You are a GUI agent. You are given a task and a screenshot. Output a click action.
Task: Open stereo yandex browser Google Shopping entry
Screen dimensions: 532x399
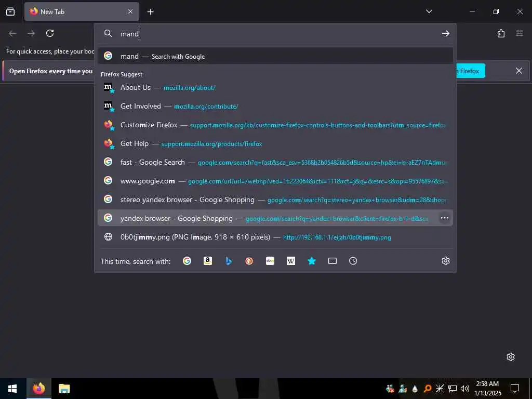[275, 199]
